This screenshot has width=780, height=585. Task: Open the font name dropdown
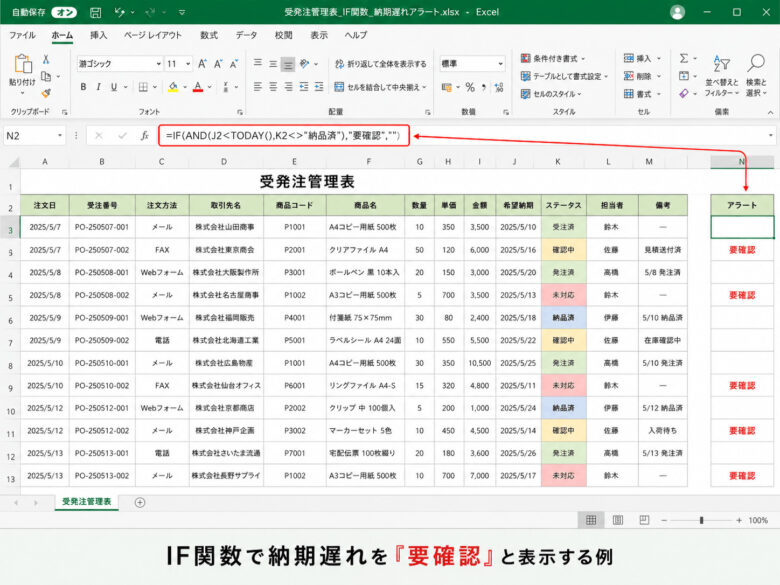159,64
